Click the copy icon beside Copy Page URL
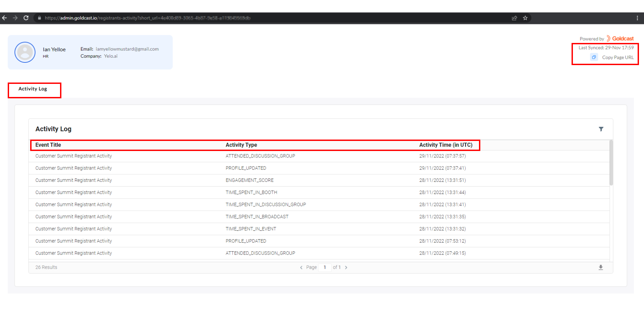This screenshot has height=309, width=644. click(x=594, y=57)
